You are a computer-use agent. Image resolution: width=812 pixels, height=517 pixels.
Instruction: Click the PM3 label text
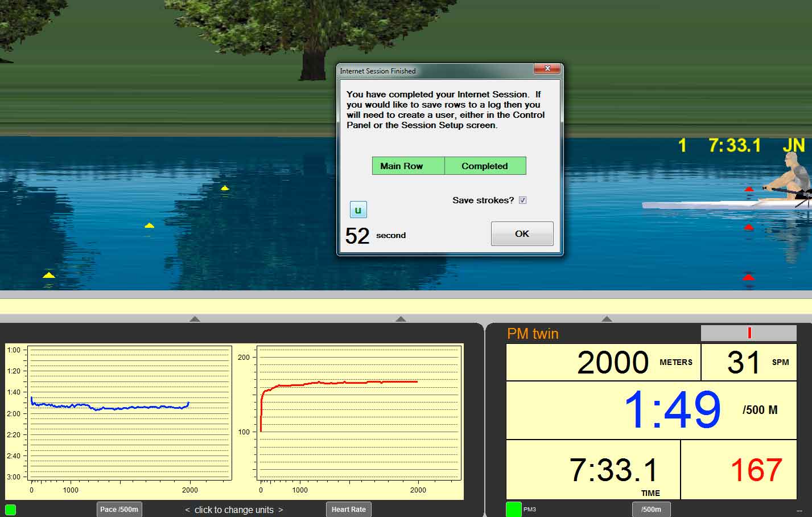coord(530,510)
